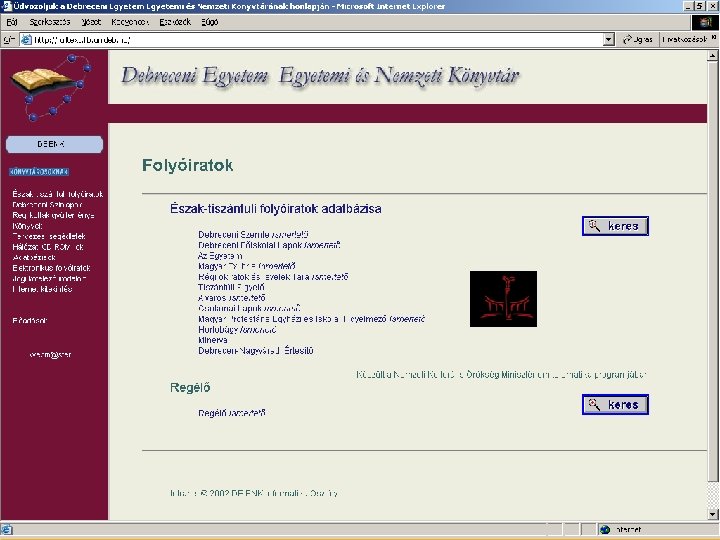This screenshot has width=720, height=540.
Task: Open the Minerva journal link
Action: 213,340
